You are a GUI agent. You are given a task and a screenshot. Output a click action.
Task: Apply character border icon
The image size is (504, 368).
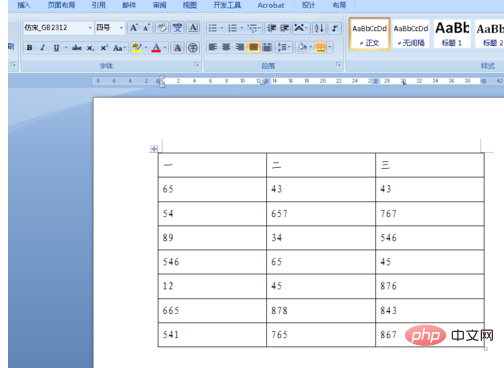[193, 28]
